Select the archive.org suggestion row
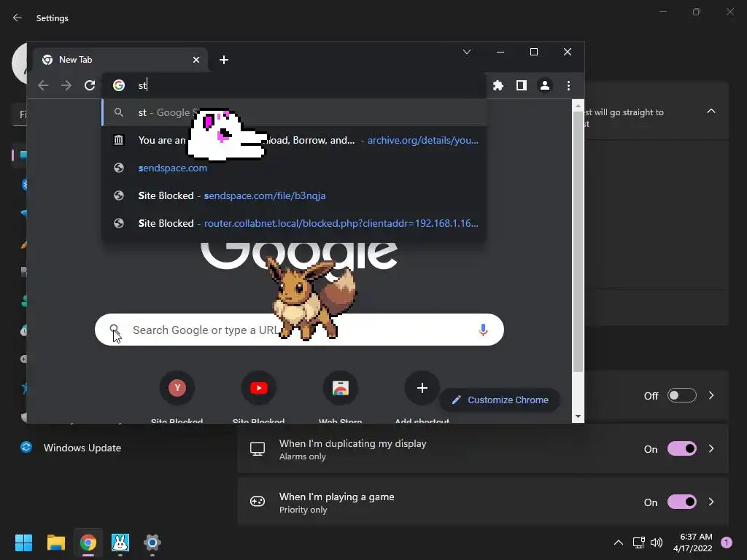Screen dimensions: 747x560 [x=294, y=141]
